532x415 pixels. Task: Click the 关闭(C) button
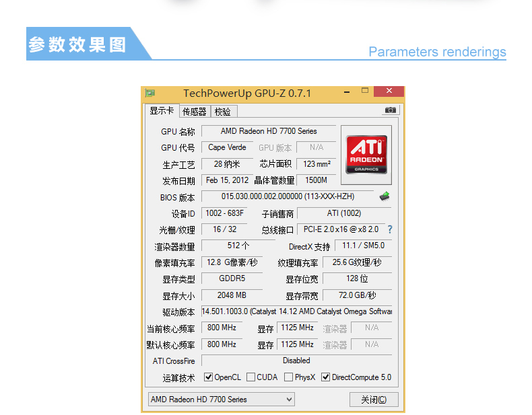tap(374, 400)
